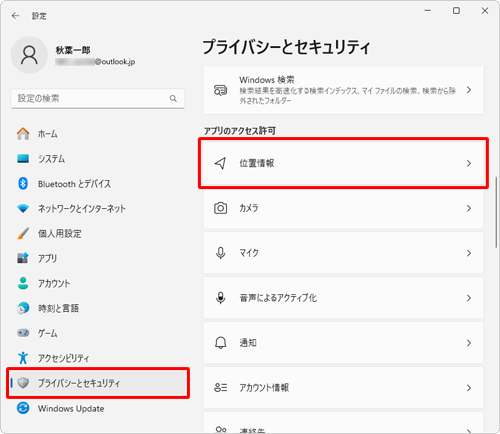Select プライバシーとセキュリティ in sidebar

tap(98, 383)
